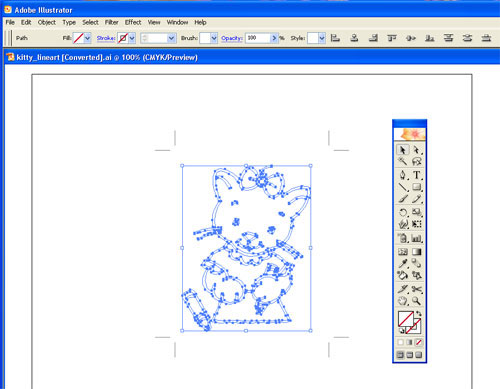The image size is (500, 389).
Task: Expand the Opacity slider arrow
Action: (274, 38)
